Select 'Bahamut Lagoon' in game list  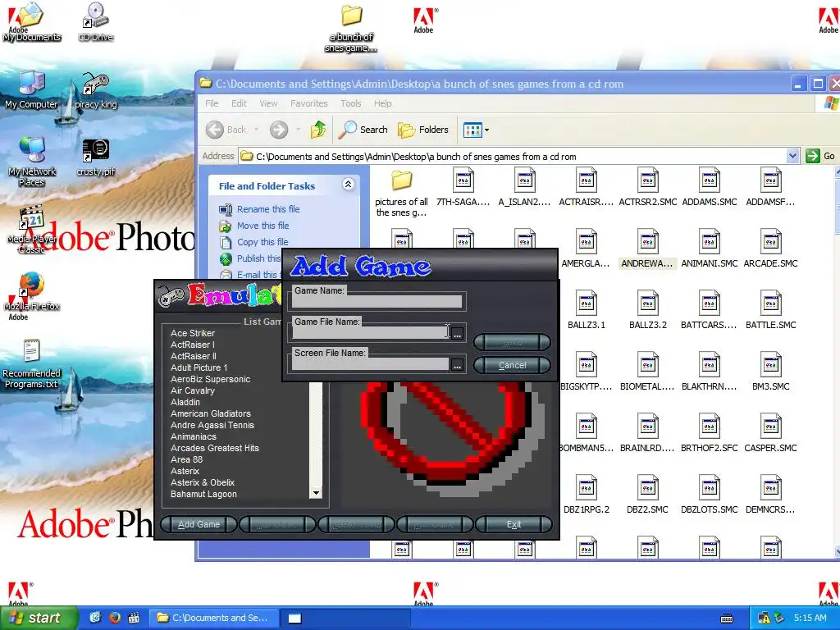[203, 494]
